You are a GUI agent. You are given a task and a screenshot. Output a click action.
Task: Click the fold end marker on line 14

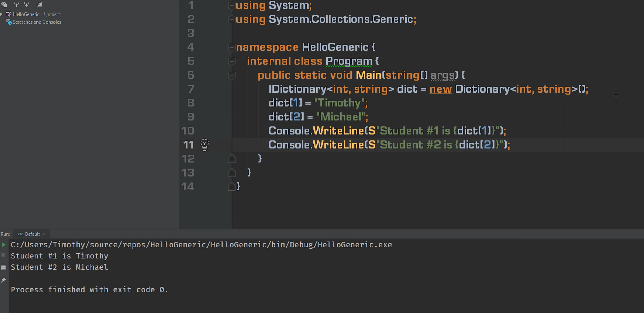[232, 186]
